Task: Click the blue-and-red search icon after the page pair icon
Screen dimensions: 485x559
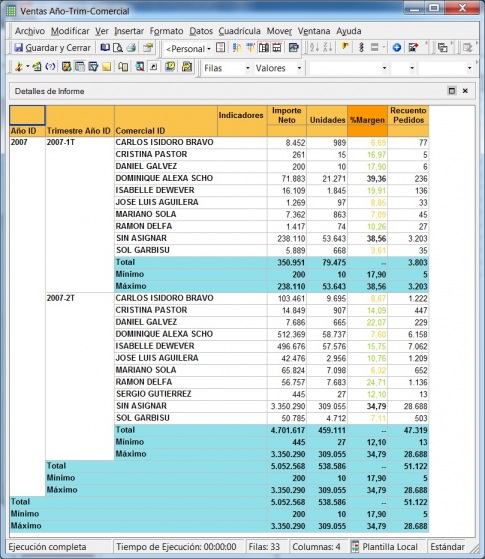Action: point(139,67)
